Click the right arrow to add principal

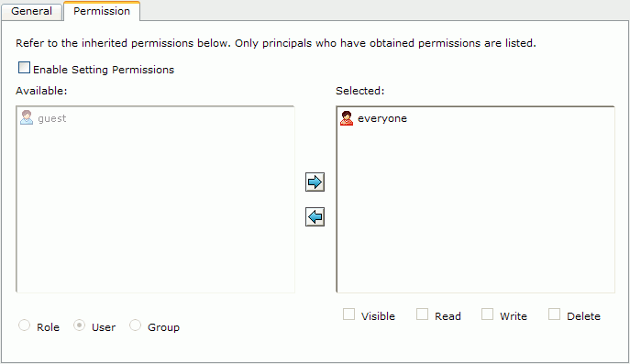[x=315, y=182]
